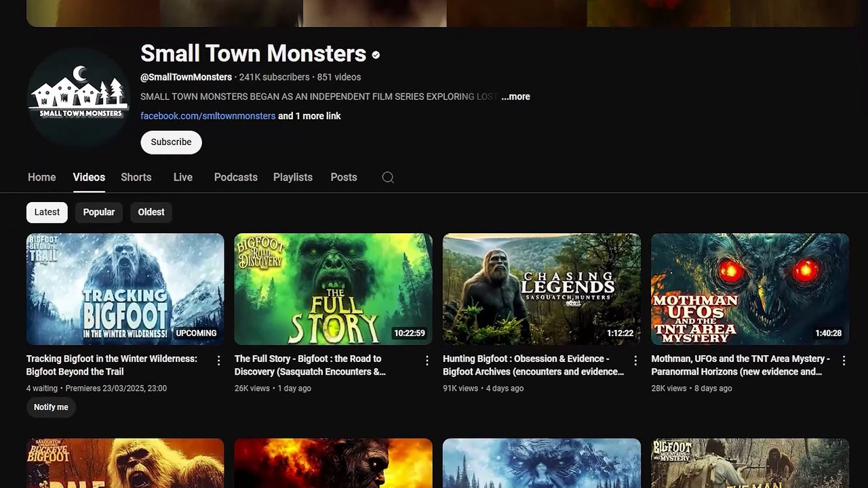The image size is (868, 488).
Task: Open the Mothman, UFOs and the TNT Area title
Action: (x=741, y=365)
